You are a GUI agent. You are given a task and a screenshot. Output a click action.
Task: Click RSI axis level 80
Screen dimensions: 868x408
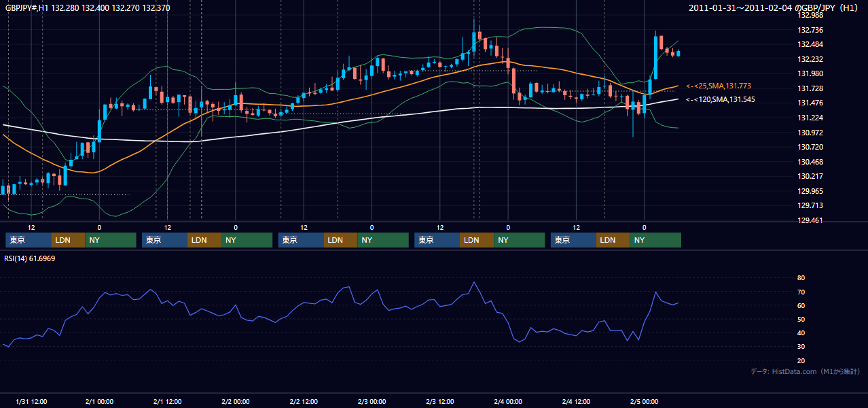point(801,278)
